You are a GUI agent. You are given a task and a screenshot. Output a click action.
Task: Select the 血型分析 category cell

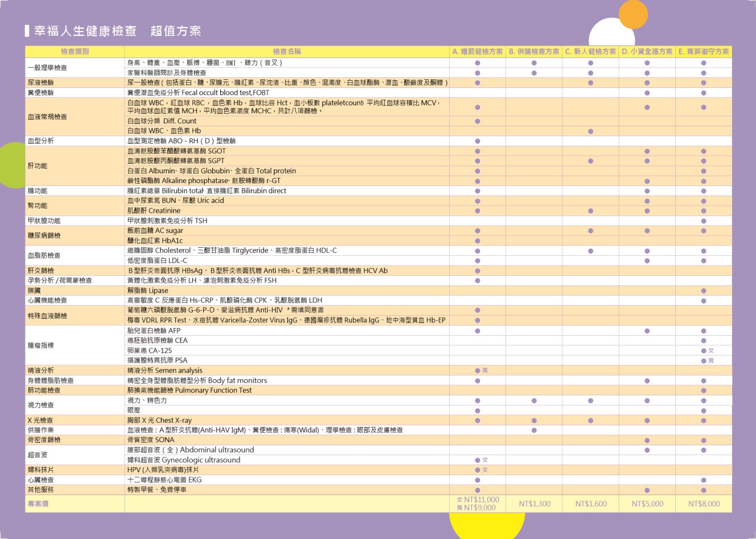coord(75,141)
